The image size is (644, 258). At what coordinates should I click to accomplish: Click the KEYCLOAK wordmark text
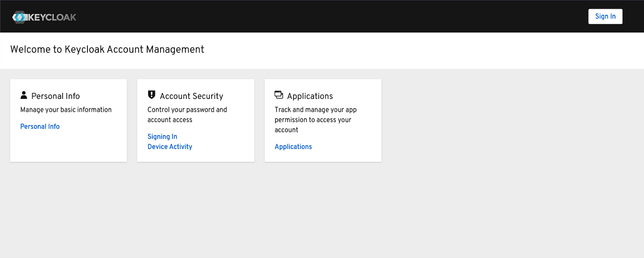(x=52, y=17)
